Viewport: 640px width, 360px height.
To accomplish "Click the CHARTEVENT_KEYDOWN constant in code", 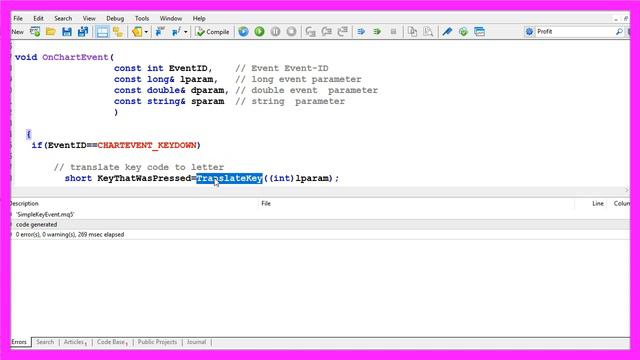I will coord(147,145).
